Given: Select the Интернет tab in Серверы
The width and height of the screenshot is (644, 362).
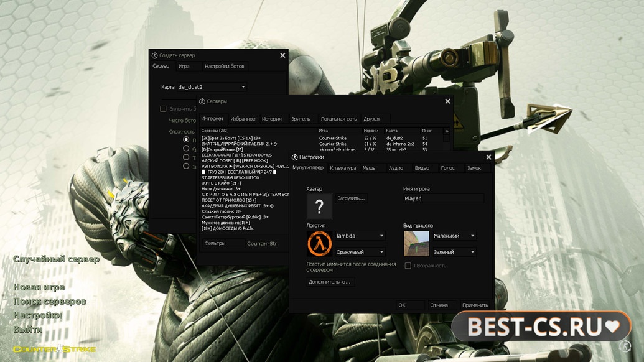Looking at the screenshot, I should (212, 119).
